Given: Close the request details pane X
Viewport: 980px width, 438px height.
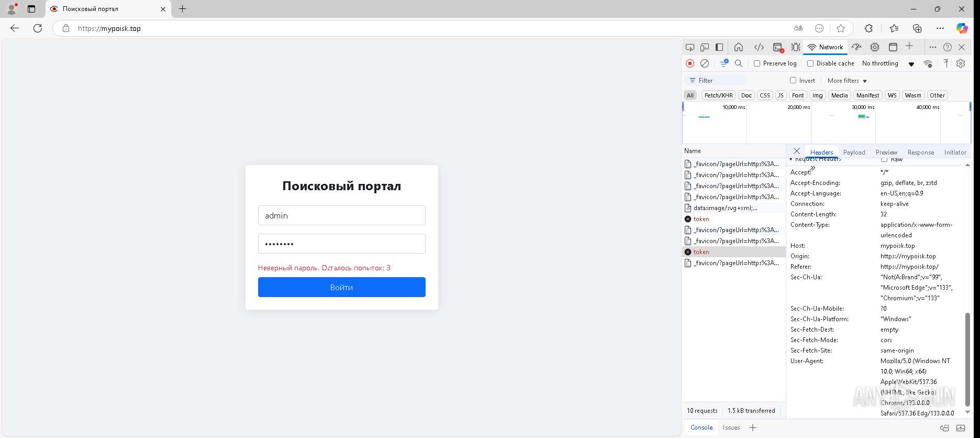Looking at the screenshot, I should coord(797,151).
